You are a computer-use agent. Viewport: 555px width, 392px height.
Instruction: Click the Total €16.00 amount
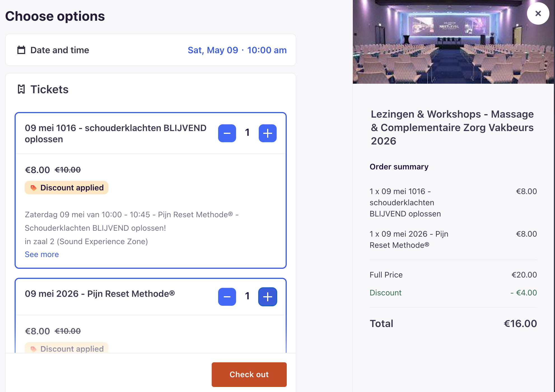pos(520,323)
